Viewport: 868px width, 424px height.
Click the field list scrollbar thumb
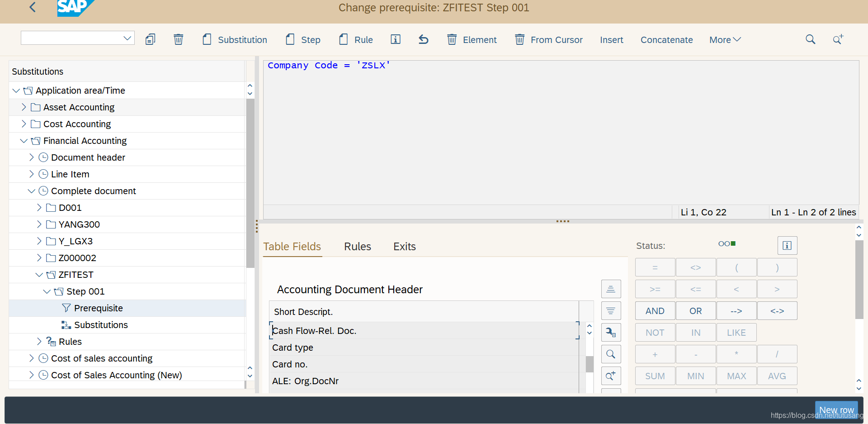(590, 364)
